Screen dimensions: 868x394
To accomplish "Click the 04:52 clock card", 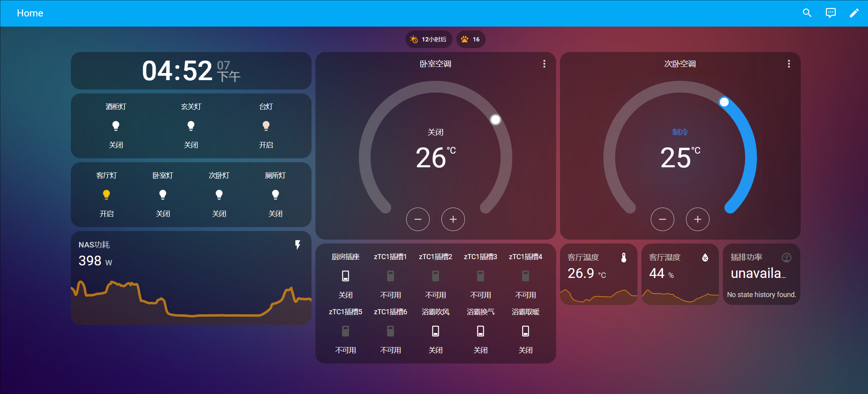I will (191, 71).
